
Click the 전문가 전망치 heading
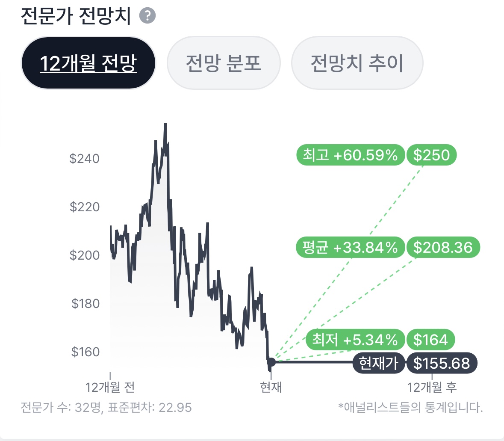[76, 16]
